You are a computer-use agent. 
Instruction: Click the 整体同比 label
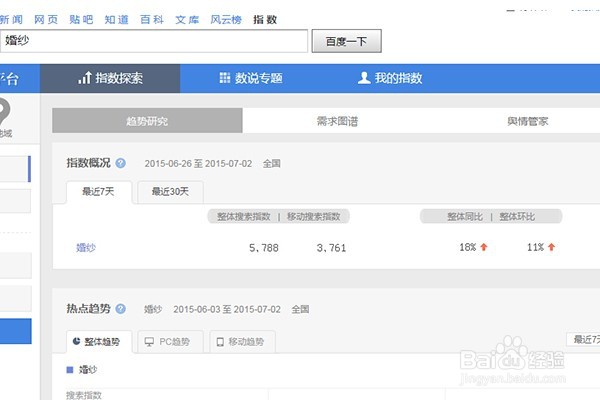(465, 217)
